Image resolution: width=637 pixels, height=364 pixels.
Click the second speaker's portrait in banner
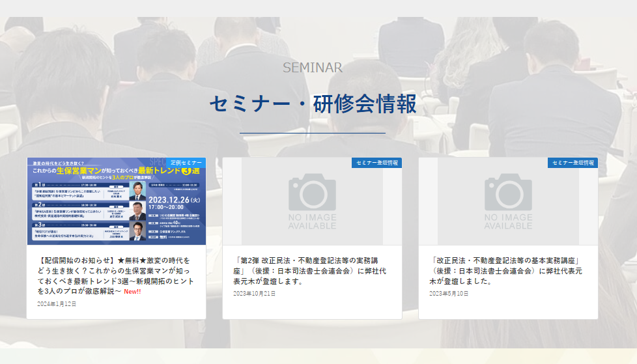138,211
